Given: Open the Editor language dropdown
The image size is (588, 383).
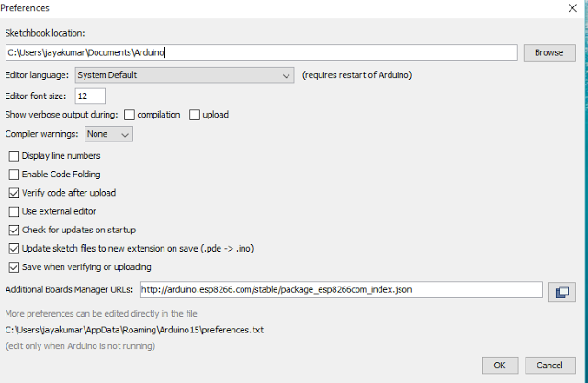Looking at the screenshot, I should [x=185, y=75].
